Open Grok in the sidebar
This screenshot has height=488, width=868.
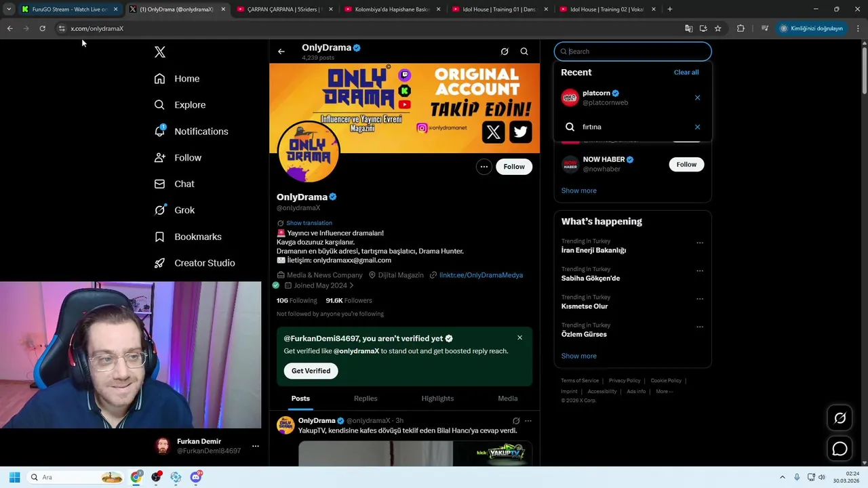point(174,210)
